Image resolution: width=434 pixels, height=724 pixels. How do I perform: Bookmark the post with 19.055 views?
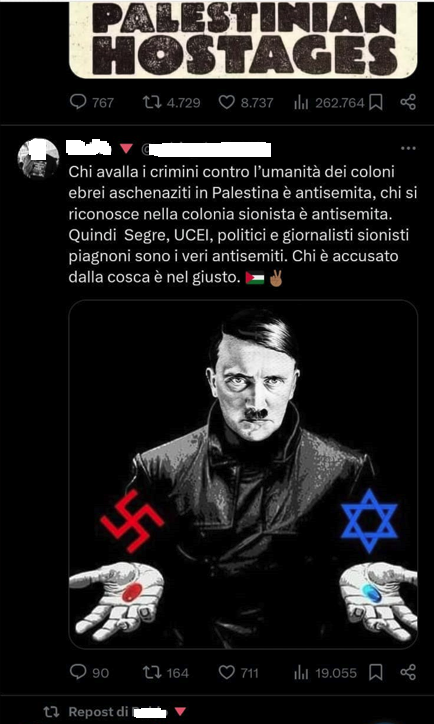376,673
